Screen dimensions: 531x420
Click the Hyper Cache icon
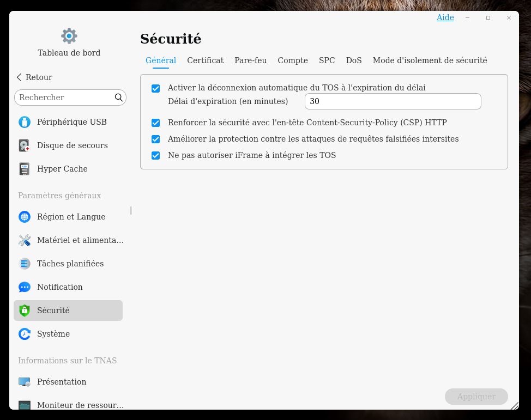coord(24,169)
